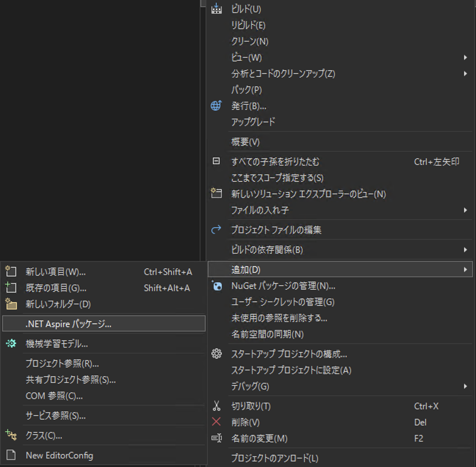
Task: Click the new Solution Explorer view icon
Action: 216,193
